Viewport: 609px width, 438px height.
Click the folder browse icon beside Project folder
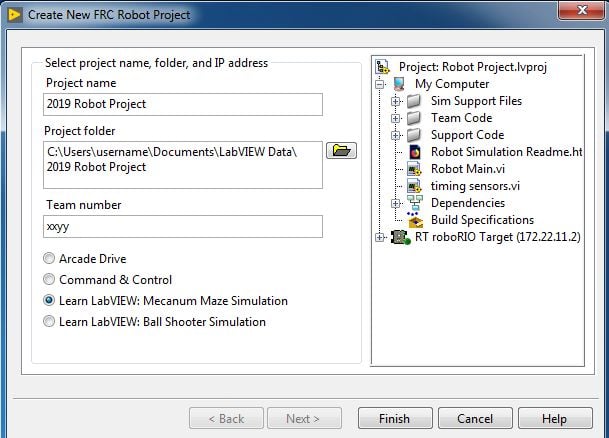pos(341,151)
